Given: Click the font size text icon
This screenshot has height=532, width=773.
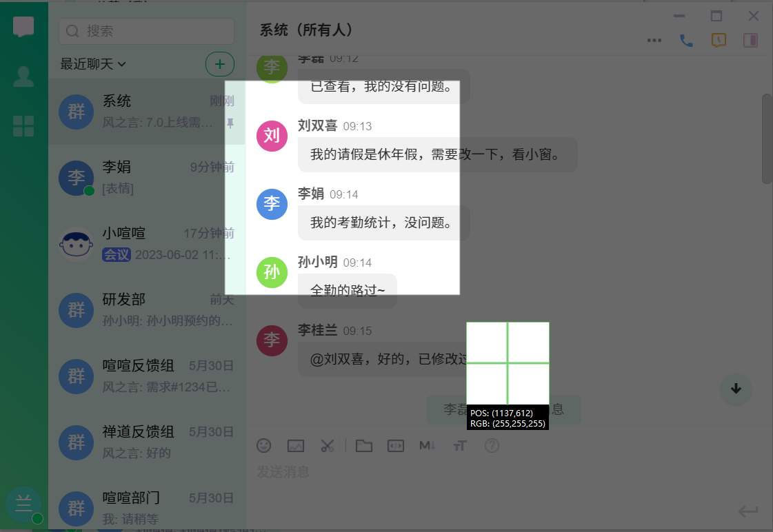Looking at the screenshot, I should pyautogui.click(x=459, y=446).
